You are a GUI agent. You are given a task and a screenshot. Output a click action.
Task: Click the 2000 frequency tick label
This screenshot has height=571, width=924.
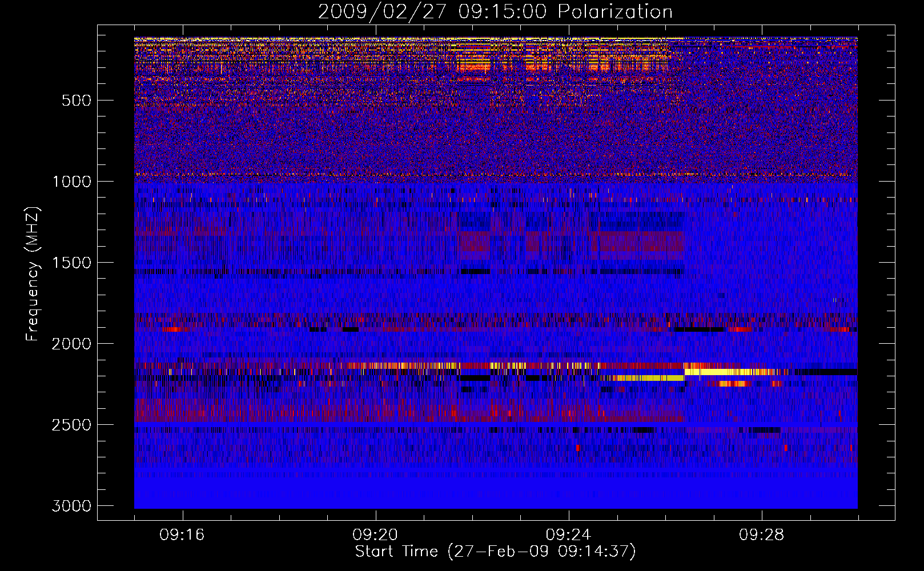pyautogui.click(x=72, y=344)
